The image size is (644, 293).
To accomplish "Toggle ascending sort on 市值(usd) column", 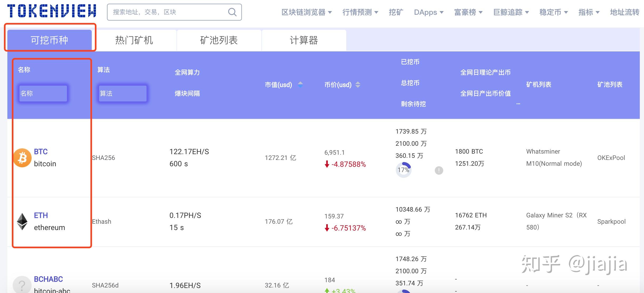I will tap(300, 83).
